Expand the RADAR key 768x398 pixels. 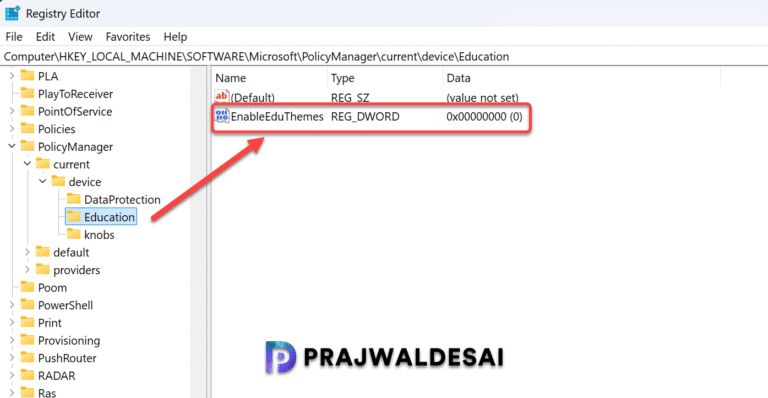point(12,375)
